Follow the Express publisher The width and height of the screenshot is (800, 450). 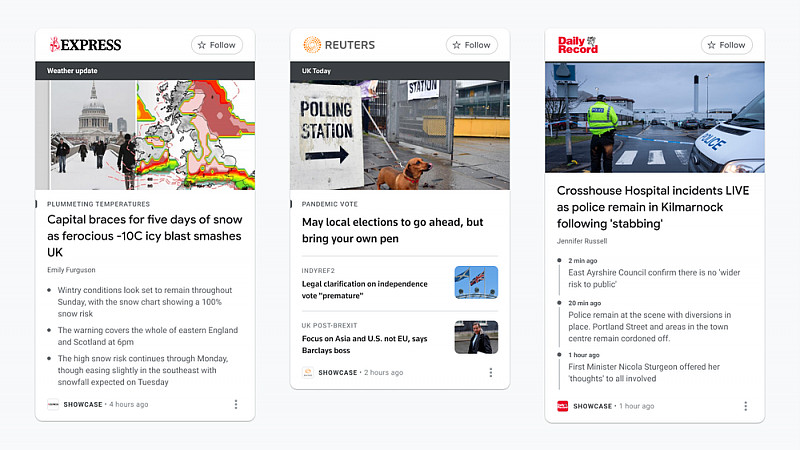click(217, 45)
